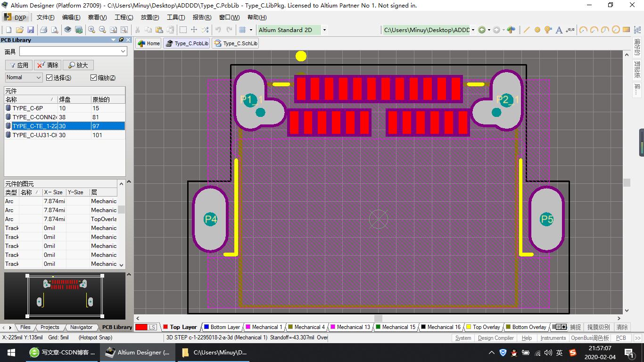Click the 放大 (Magnify) button
Viewport: 644px width, 362px height.
tap(78, 65)
